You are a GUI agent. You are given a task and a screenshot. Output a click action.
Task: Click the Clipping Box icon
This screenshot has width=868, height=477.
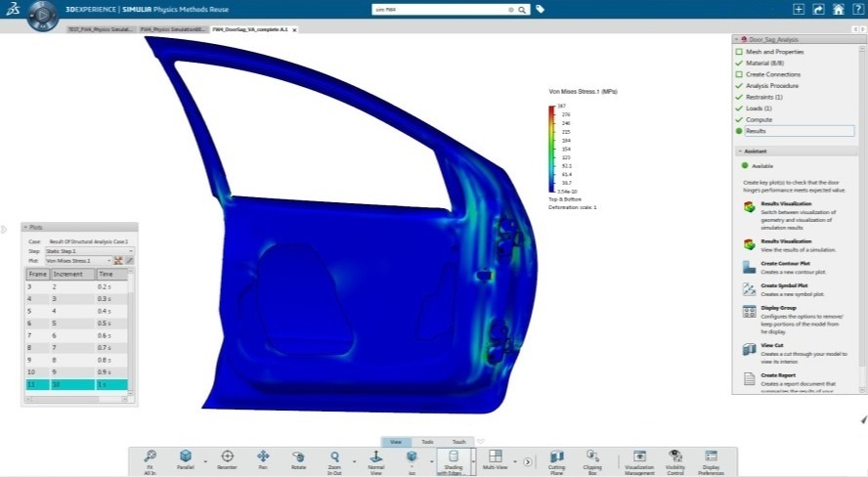click(x=592, y=460)
